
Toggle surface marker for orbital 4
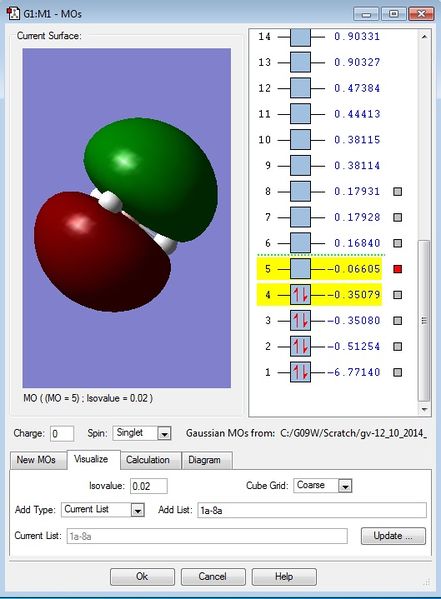point(398,295)
